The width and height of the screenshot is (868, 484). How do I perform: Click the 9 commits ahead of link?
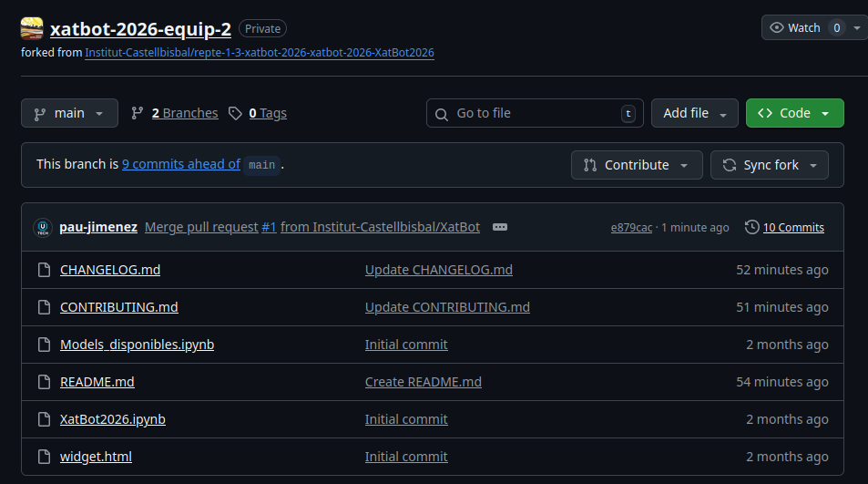(x=181, y=165)
